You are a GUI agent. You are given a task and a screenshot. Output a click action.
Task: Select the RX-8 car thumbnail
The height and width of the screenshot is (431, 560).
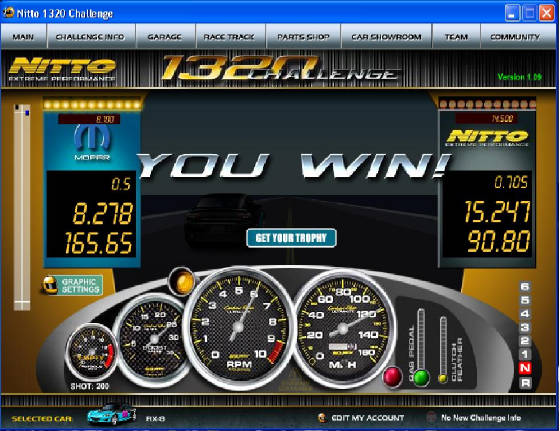coord(112,414)
